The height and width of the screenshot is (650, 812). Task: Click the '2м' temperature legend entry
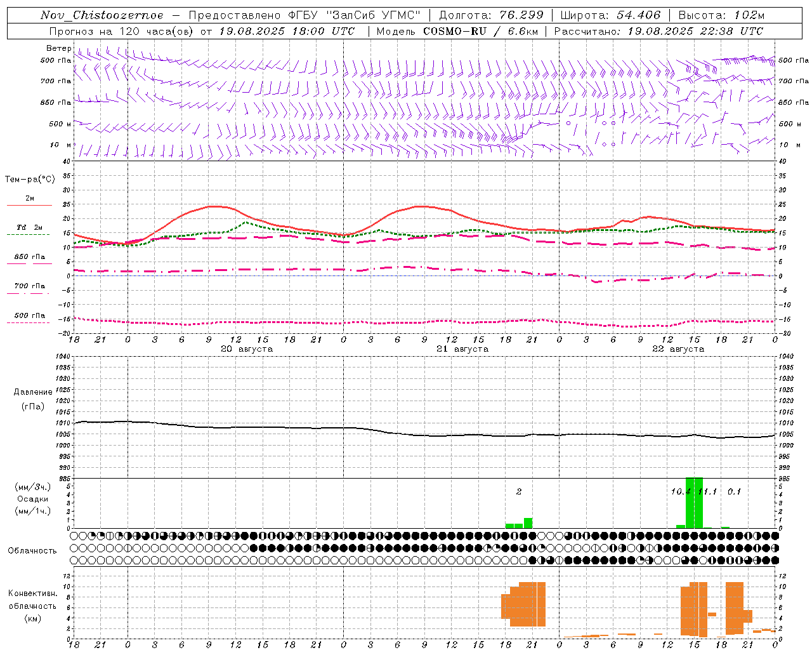click(x=30, y=199)
